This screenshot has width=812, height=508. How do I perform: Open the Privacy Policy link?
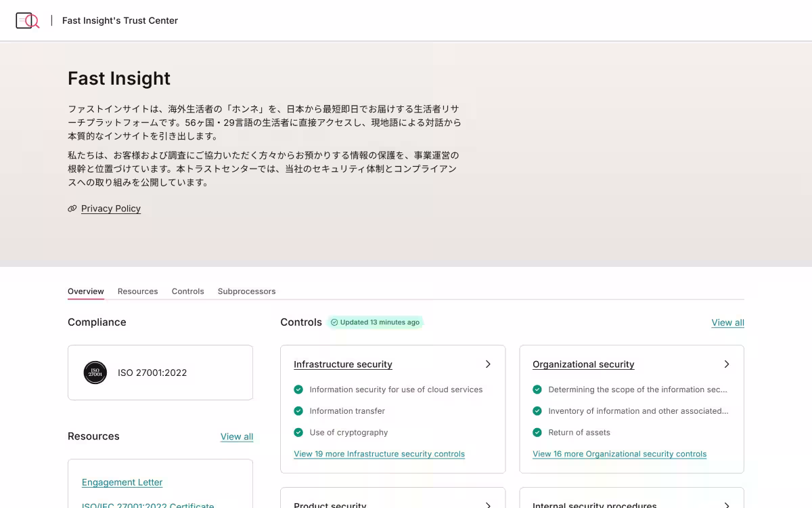pos(111,209)
